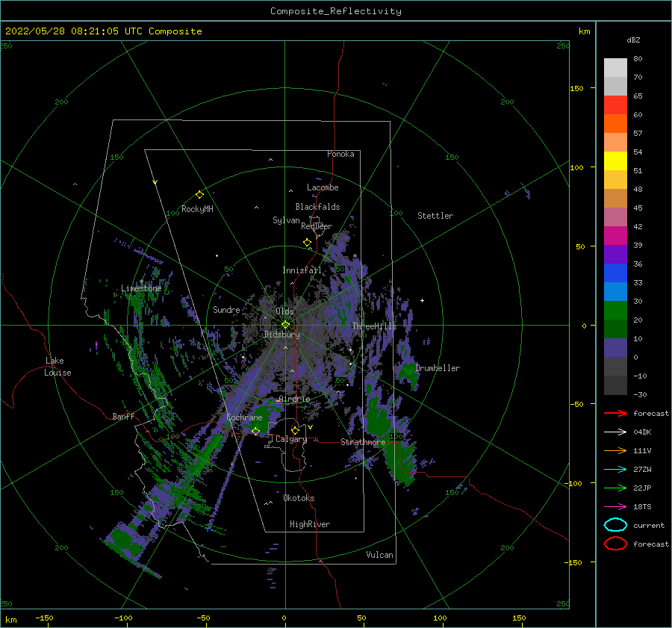Click the magenta 42 dBZ color swatch
Screen dimensions: 672x628
[x=615, y=235]
